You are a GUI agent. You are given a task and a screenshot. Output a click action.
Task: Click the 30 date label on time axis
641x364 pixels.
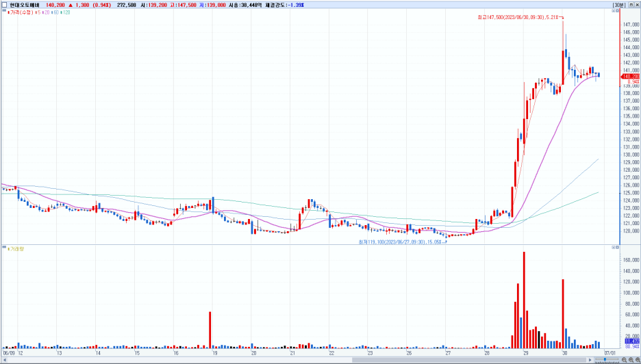(564, 353)
